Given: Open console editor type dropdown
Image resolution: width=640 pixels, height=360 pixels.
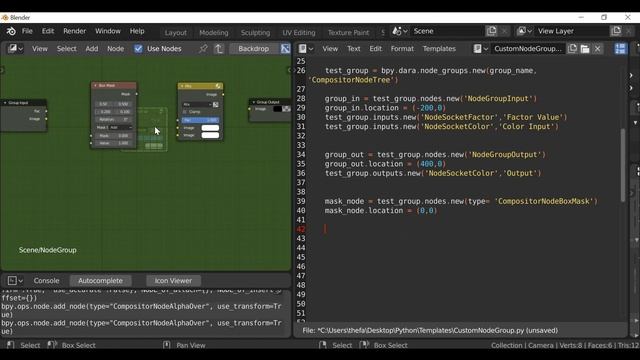Looking at the screenshot, I should point(15,280).
